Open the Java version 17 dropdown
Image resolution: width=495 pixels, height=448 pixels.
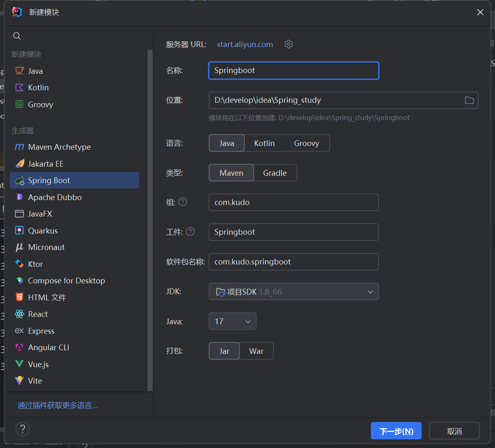click(x=232, y=321)
